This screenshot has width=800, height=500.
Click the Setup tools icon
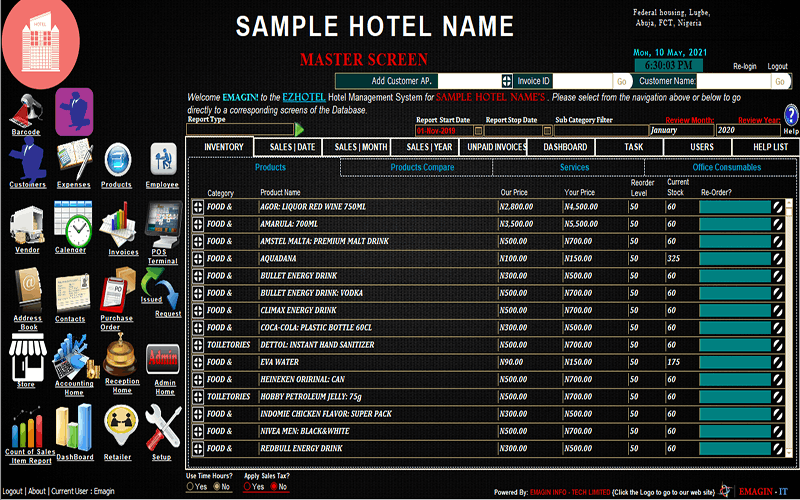click(162, 430)
